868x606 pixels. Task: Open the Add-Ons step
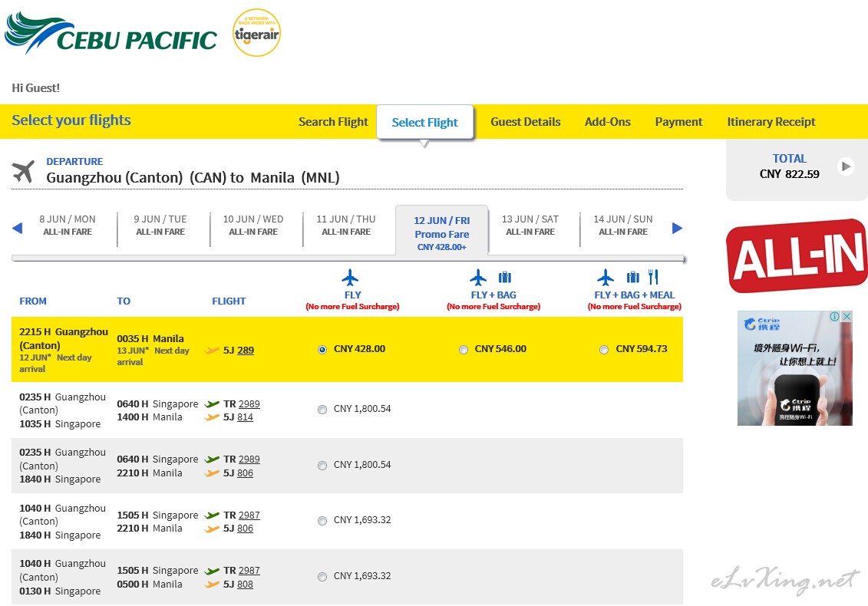point(607,122)
